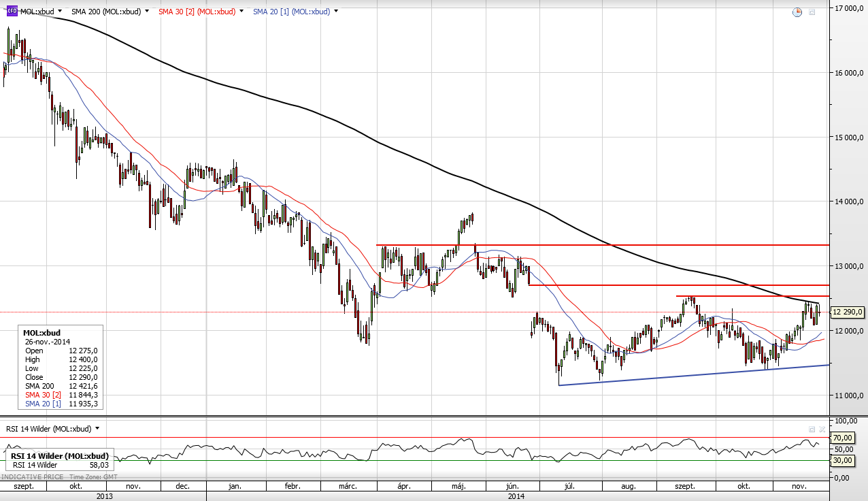
Task: Click the first 'nov.' month label
Action: pyautogui.click(x=133, y=487)
